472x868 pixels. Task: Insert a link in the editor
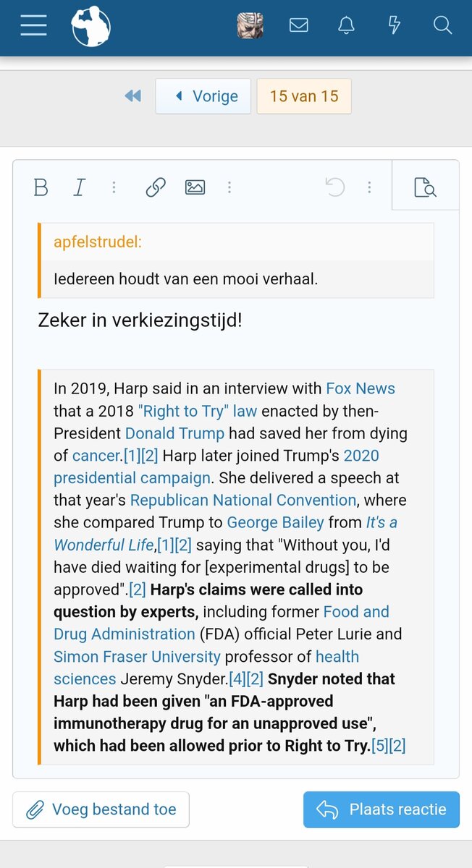click(156, 188)
